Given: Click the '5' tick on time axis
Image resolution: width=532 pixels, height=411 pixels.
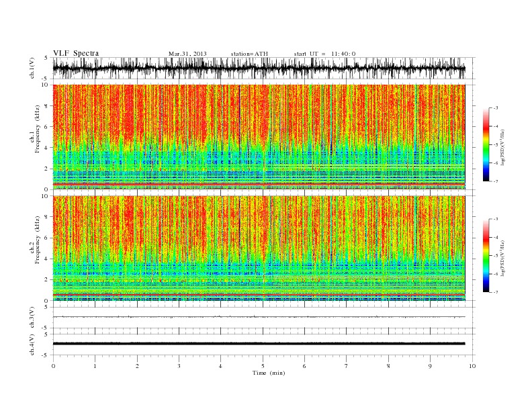Looking at the screenshot, I should tap(263, 366).
